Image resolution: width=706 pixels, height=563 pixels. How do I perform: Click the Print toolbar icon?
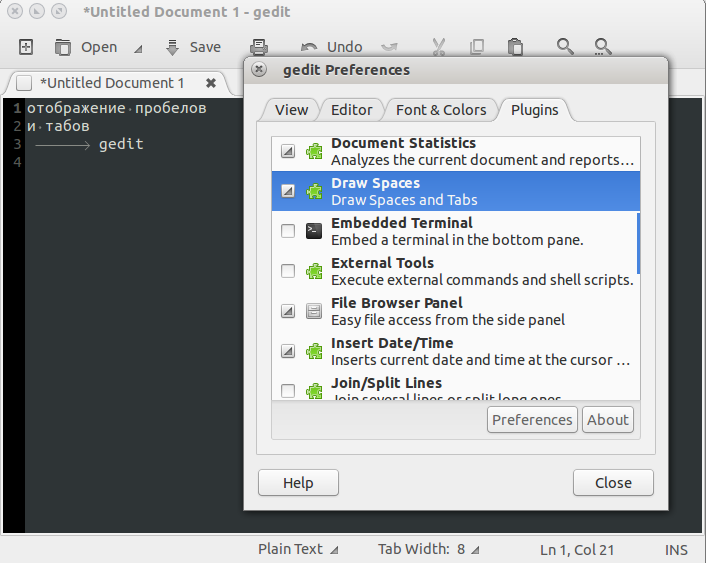(x=258, y=47)
